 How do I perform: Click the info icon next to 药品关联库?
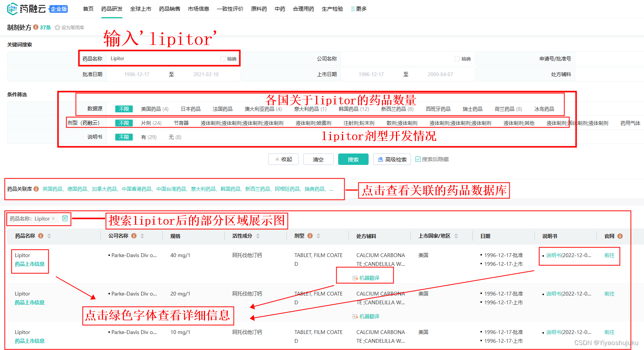coord(36,189)
